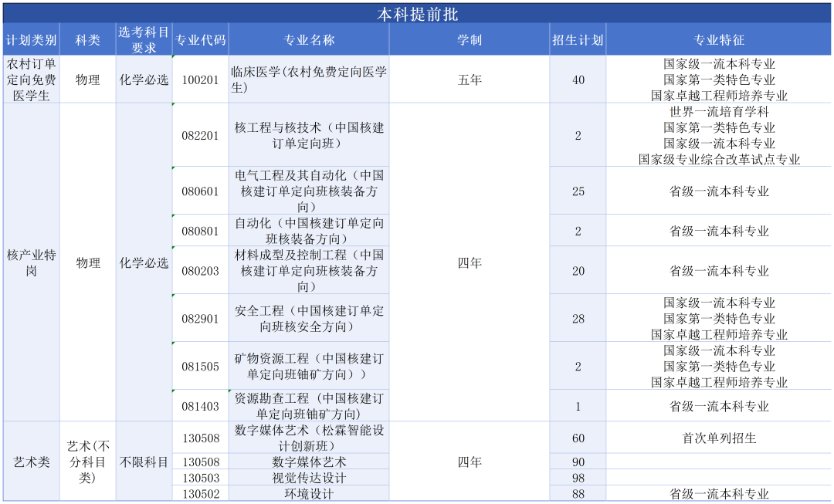Click the cell 核产业特岗

pyautogui.click(x=32, y=262)
